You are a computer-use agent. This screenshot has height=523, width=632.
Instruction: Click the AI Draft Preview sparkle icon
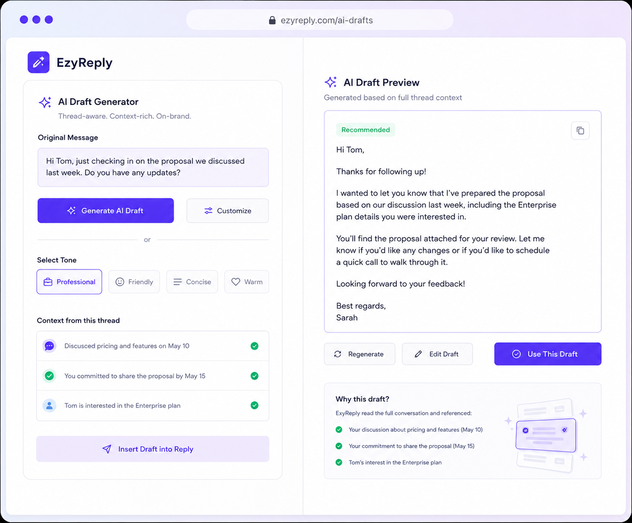331,82
